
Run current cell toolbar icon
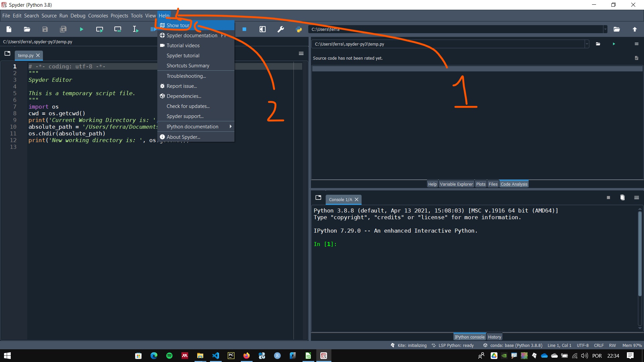click(100, 29)
